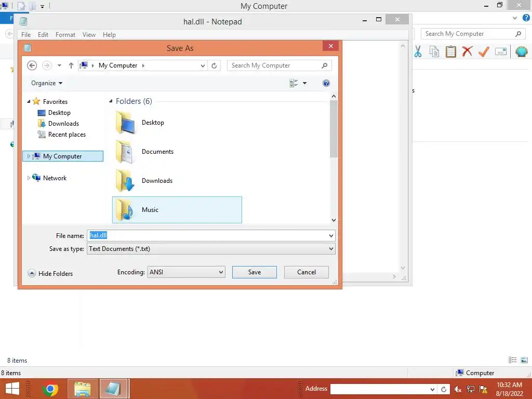Click the red X Delete icon in My Computer toolbar

467,51
